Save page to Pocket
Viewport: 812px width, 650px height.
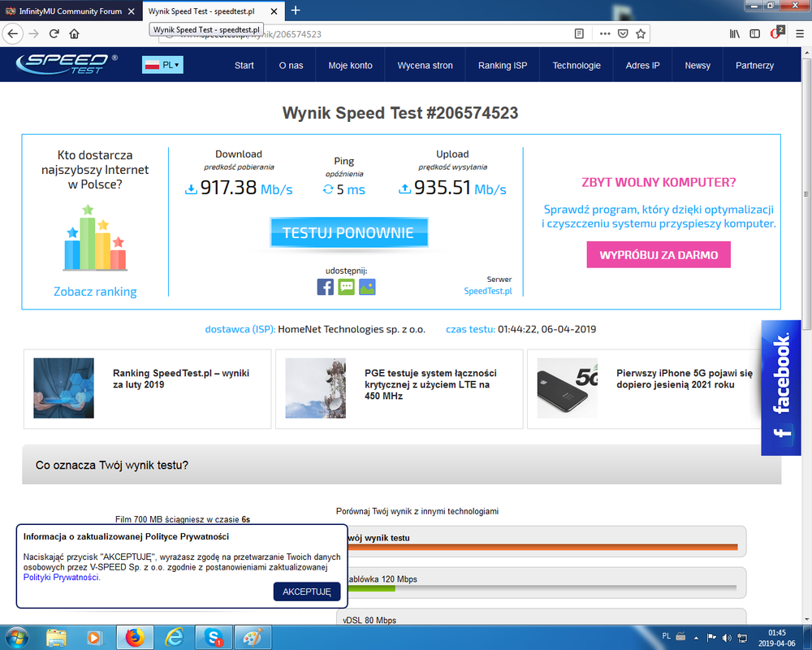(x=623, y=33)
